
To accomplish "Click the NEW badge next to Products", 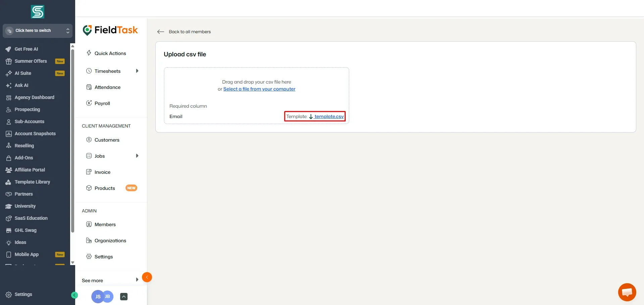I will coord(131,188).
